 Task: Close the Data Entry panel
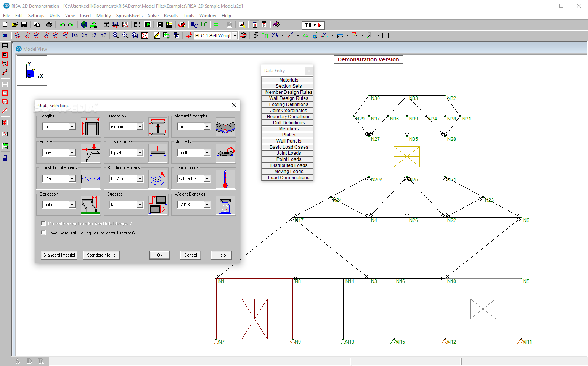[309, 71]
